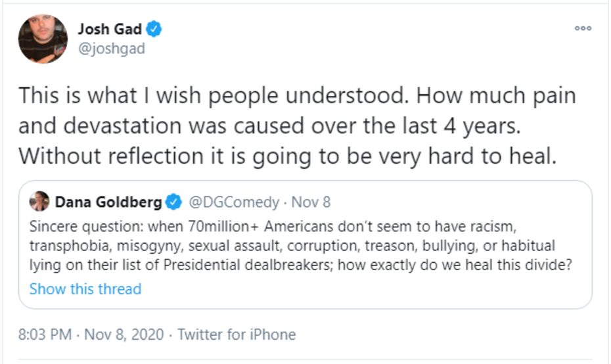Open the Josh Gad display name link

110,30
